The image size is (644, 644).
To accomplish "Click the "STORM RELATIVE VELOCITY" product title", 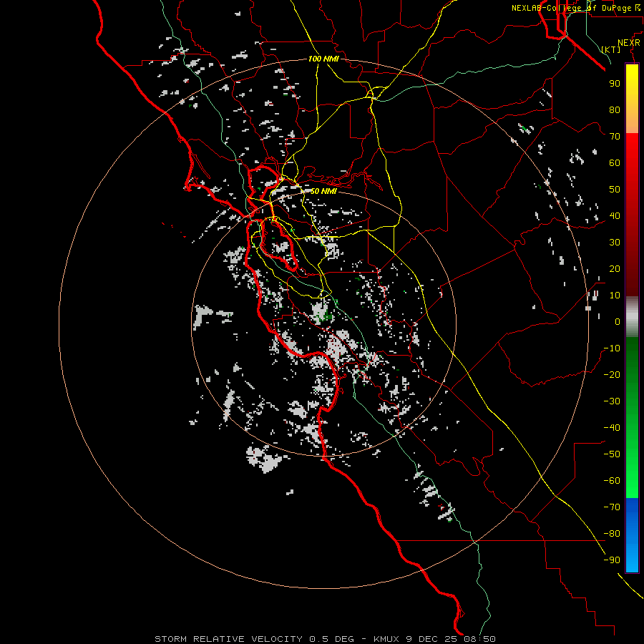I will [229, 639].
